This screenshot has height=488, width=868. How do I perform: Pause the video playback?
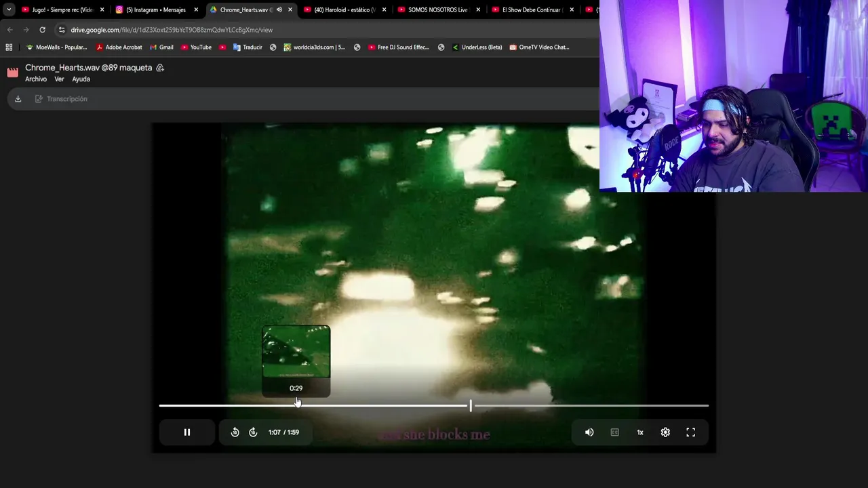pos(187,432)
